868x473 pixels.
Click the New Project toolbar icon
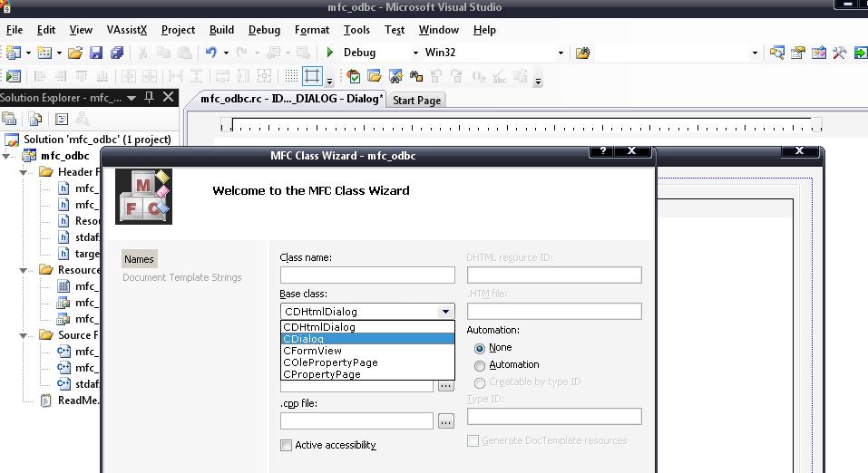pos(14,53)
